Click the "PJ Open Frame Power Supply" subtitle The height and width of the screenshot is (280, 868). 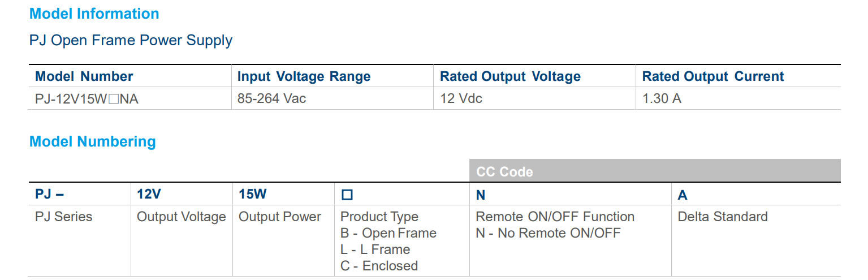[131, 41]
